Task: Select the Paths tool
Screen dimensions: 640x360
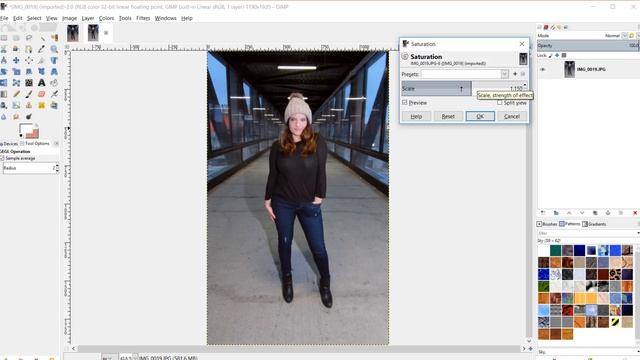Action: (x=29, y=49)
